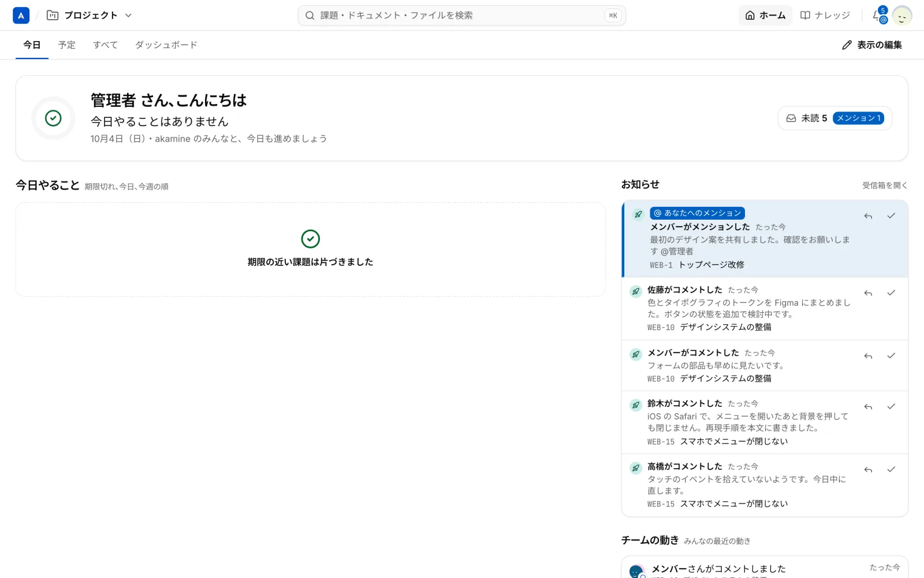924x578 pixels.
Task: Open the user avatar menu
Action: coord(901,16)
